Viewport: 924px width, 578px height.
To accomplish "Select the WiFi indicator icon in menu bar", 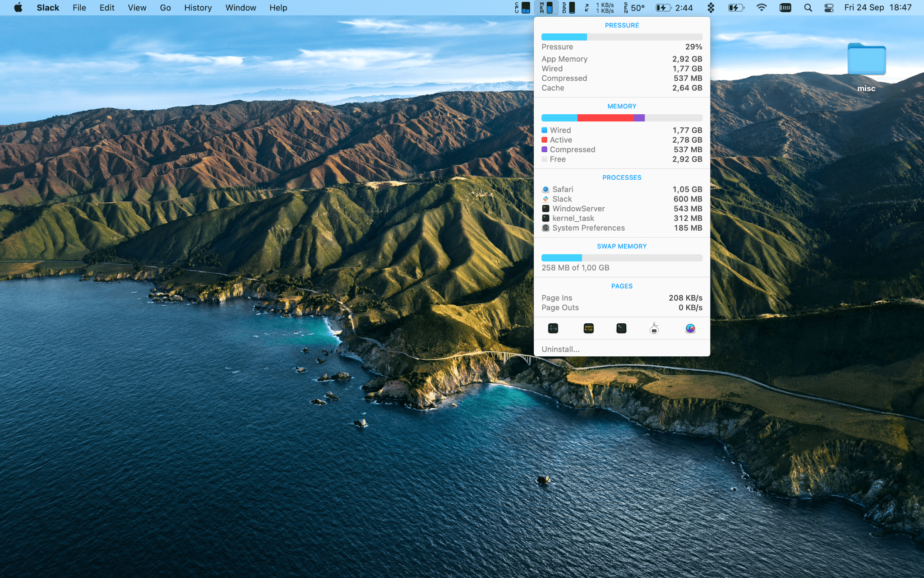I will point(761,7).
